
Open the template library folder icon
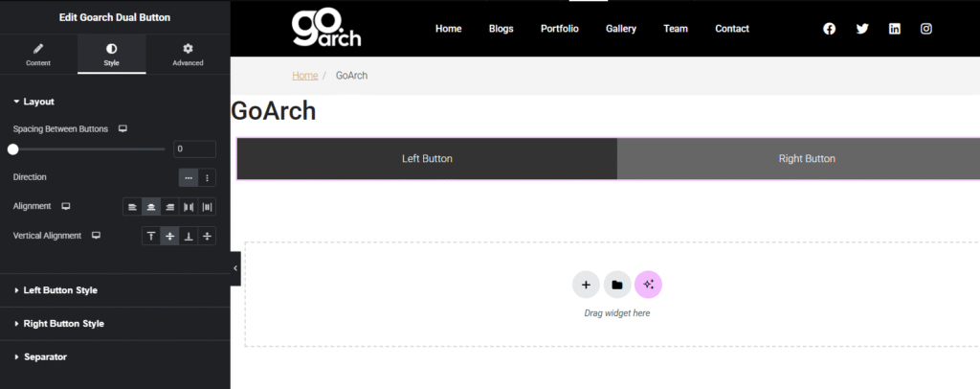pyautogui.click(x=617, y=285)
